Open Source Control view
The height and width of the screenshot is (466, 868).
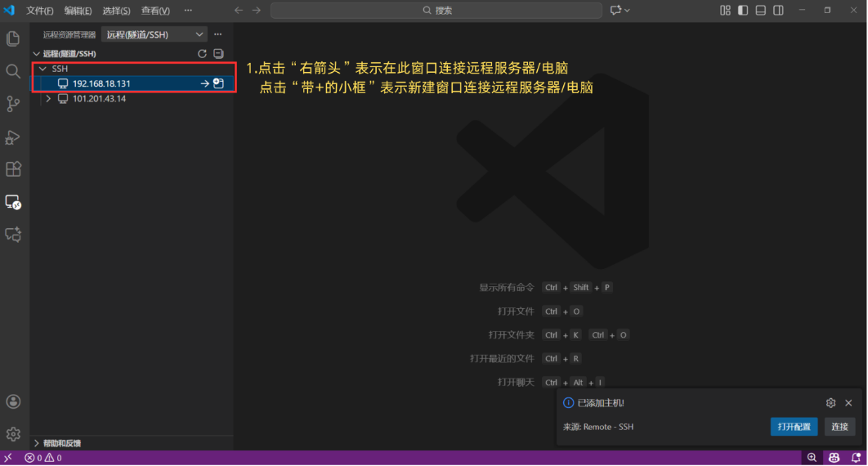13,104
